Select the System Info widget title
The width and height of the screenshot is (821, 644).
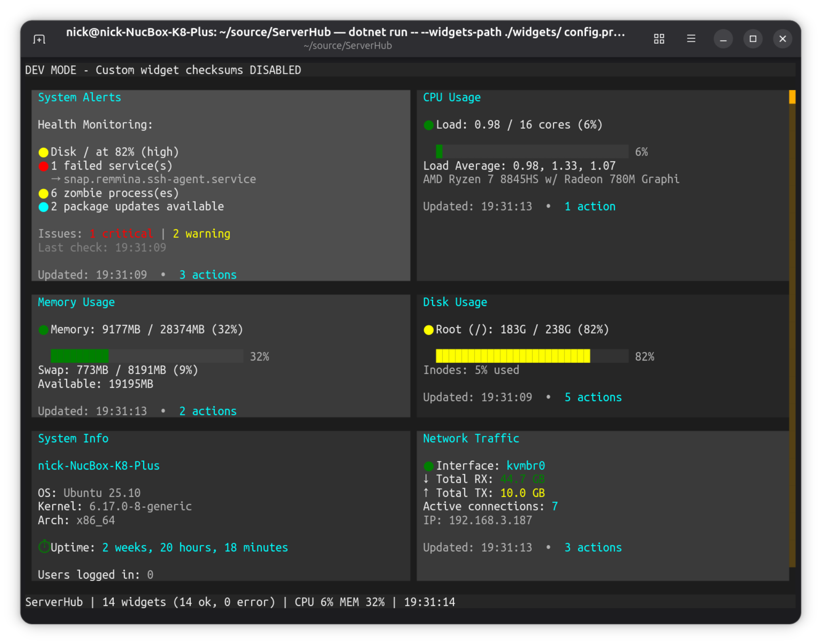tap(73, 439)
